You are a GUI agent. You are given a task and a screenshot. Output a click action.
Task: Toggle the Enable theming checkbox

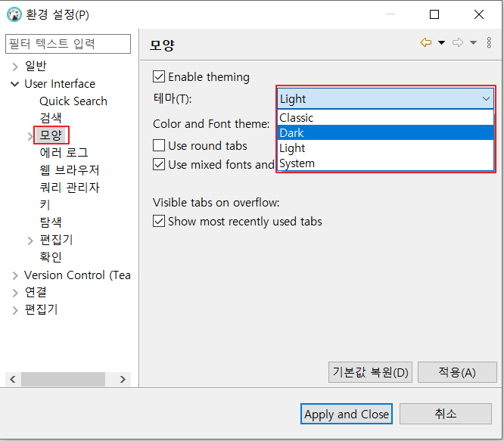(159, 76)
